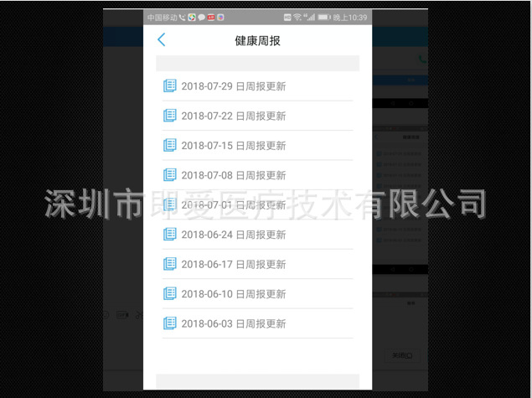The width and height of the screenshot is (532, 398).
Task: Tap the red notification icon in status bar
Action: [211, 18]
